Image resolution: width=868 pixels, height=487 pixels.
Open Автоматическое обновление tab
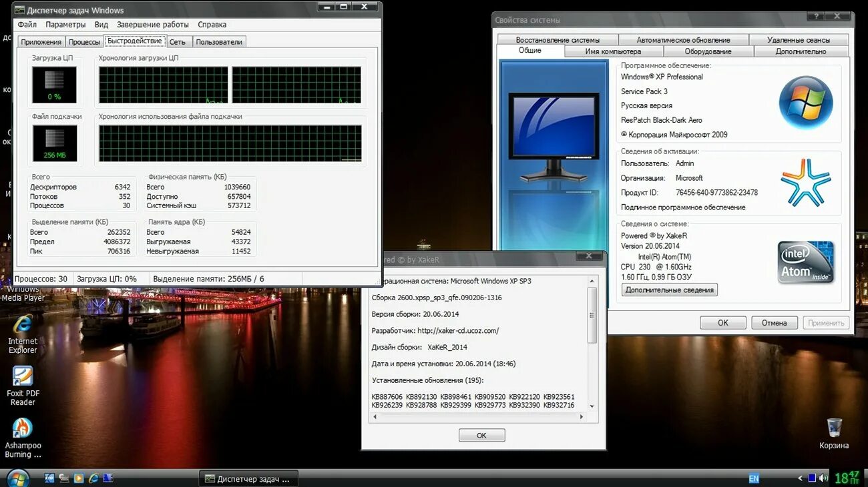tap(683, 40)
